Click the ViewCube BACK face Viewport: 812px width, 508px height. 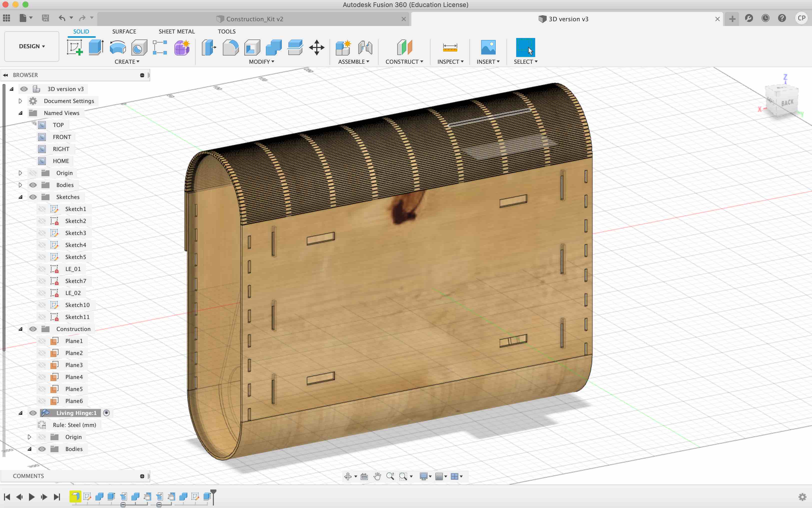pyautogui.click(x=787, y=103)
